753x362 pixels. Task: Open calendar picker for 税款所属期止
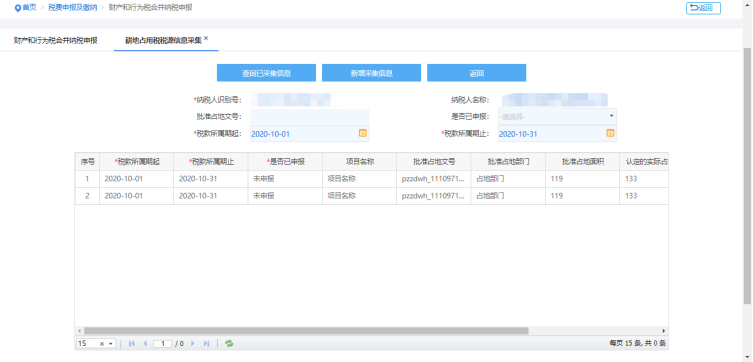[x=610, y=133]
